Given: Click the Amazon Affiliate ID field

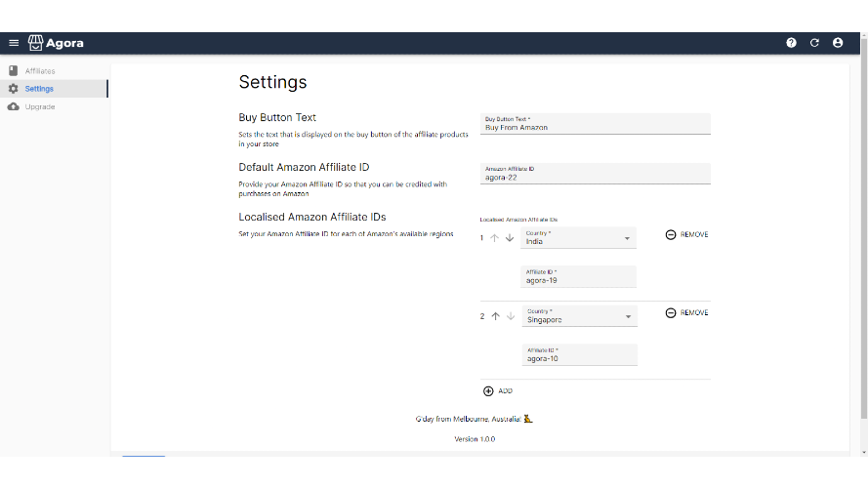Looking at the screenshot, I should (x=595, y=175).
